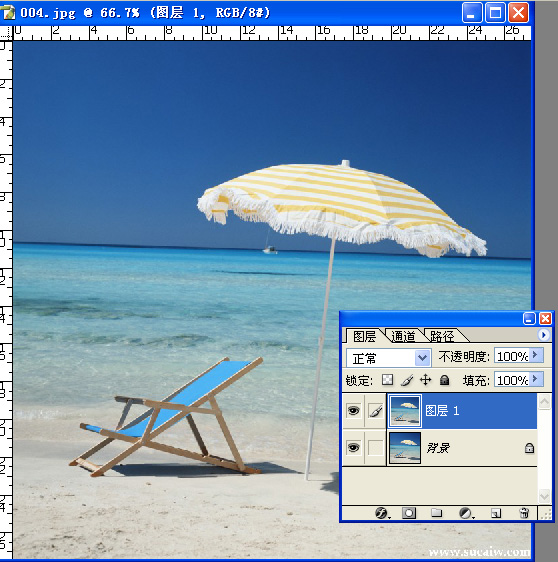
Task: Expand the 不透明度 opacity slider arrow
Action: [x=535, y=355]
